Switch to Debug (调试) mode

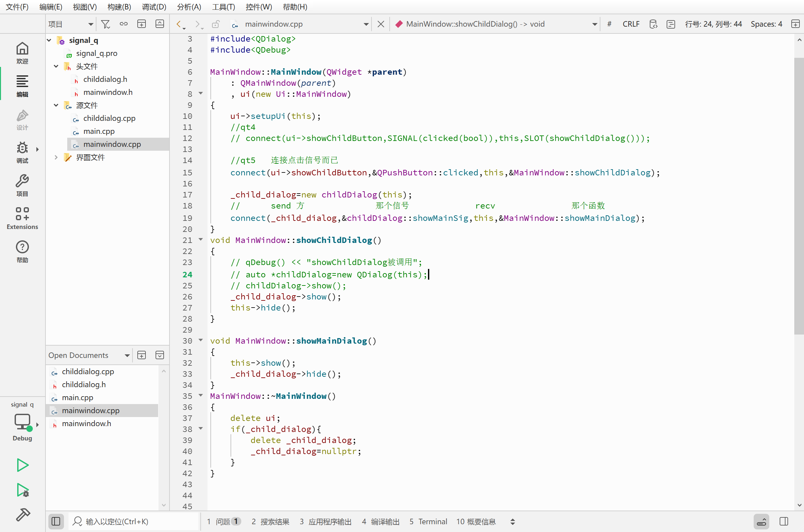tap(22, 152)
